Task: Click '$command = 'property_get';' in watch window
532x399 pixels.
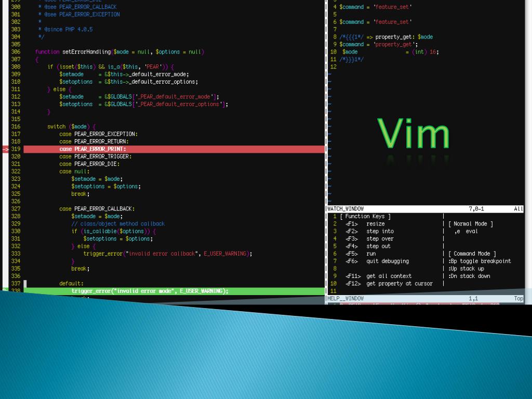Action: (379, 44)
